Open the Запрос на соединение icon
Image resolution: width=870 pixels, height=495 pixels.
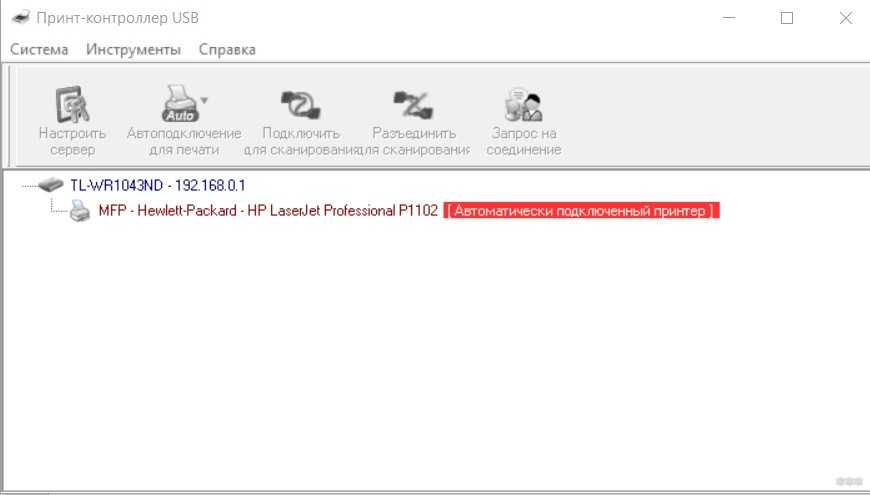[x=523, y=104]
